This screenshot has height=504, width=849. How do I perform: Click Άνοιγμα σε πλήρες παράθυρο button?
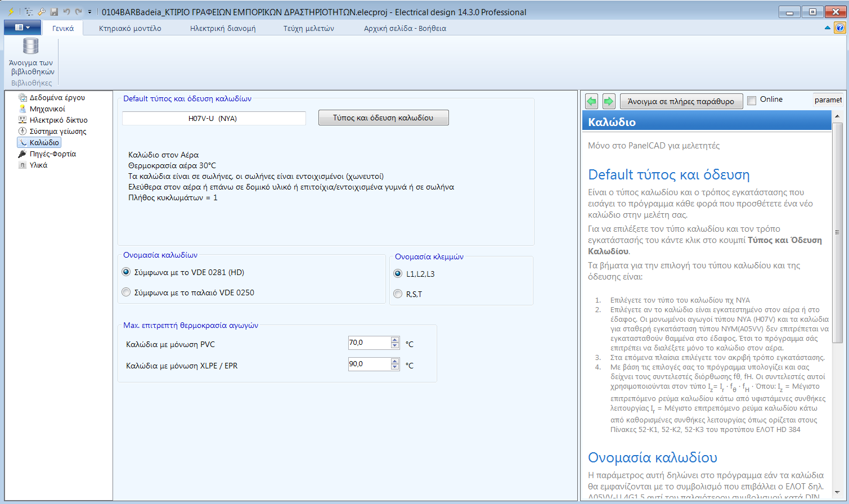tap(681, 101)
